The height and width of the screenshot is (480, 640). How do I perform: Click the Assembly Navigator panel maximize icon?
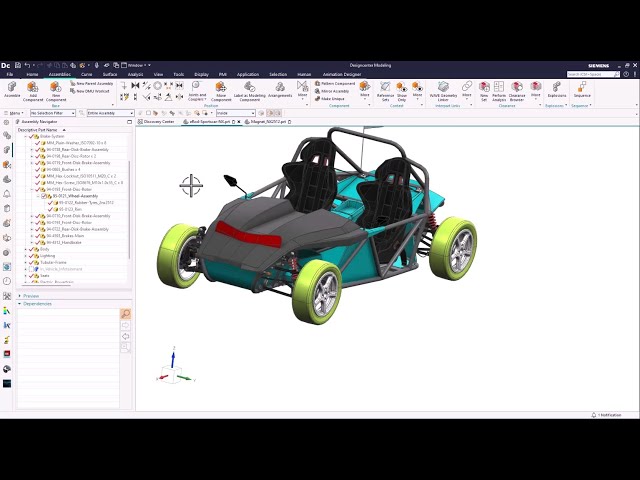(x=129, y=122)
